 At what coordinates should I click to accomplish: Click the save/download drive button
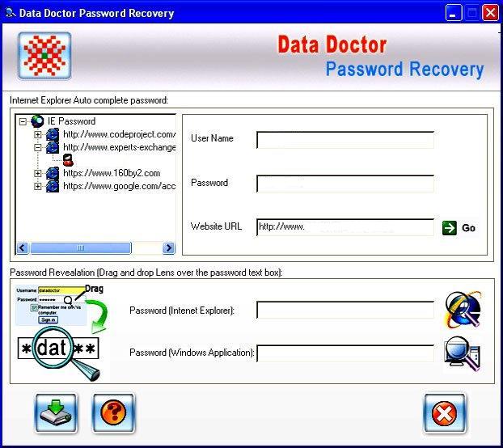coord(56,413)
